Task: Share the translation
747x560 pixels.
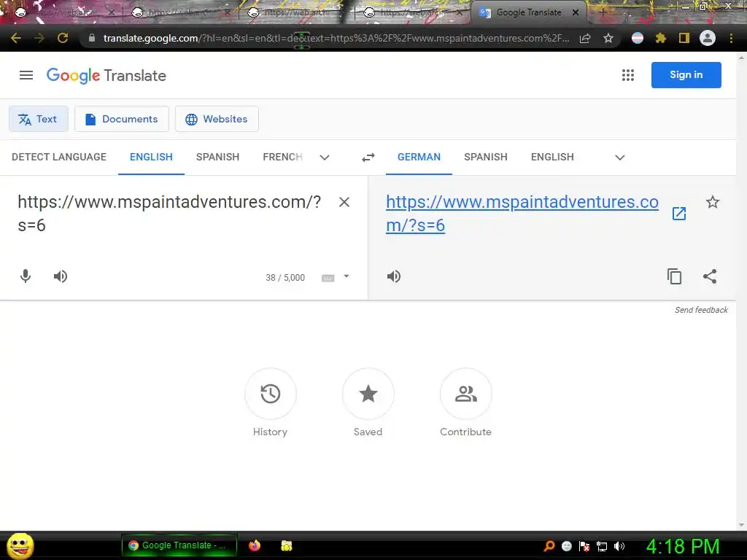Action: 710,276
